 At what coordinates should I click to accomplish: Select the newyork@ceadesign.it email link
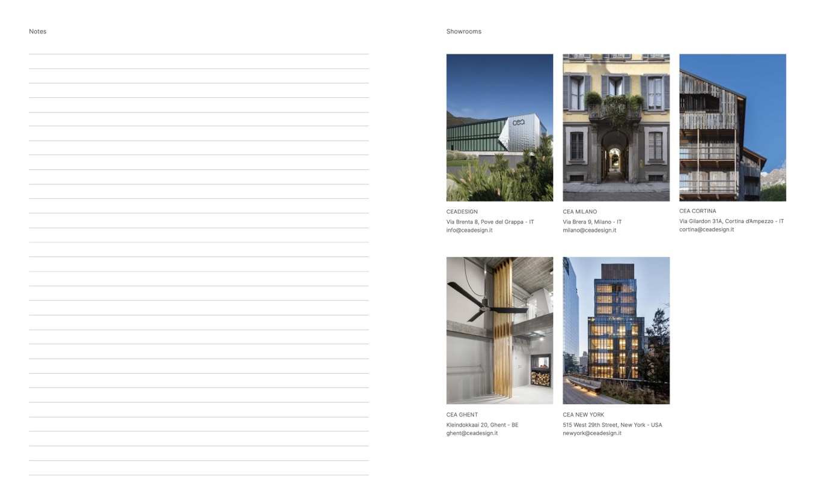pyautogui.click(x=592, y=433)
